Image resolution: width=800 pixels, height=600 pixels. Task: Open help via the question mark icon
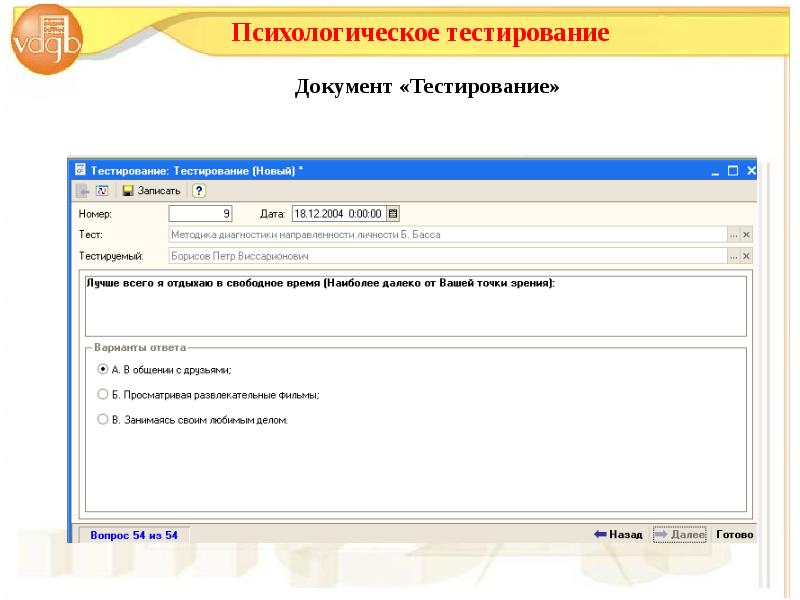click(x=199, y=191)
